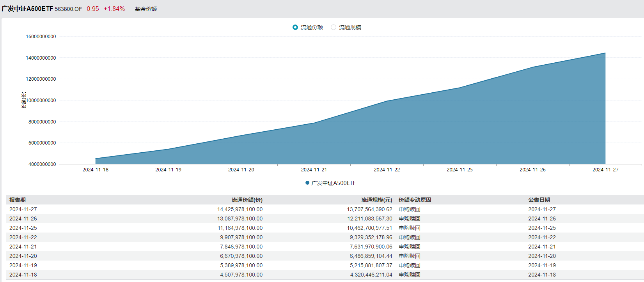Select report date 2024-11-25 in 报告期 column
The width and height of the screenshot is (644, 282).
23,228
